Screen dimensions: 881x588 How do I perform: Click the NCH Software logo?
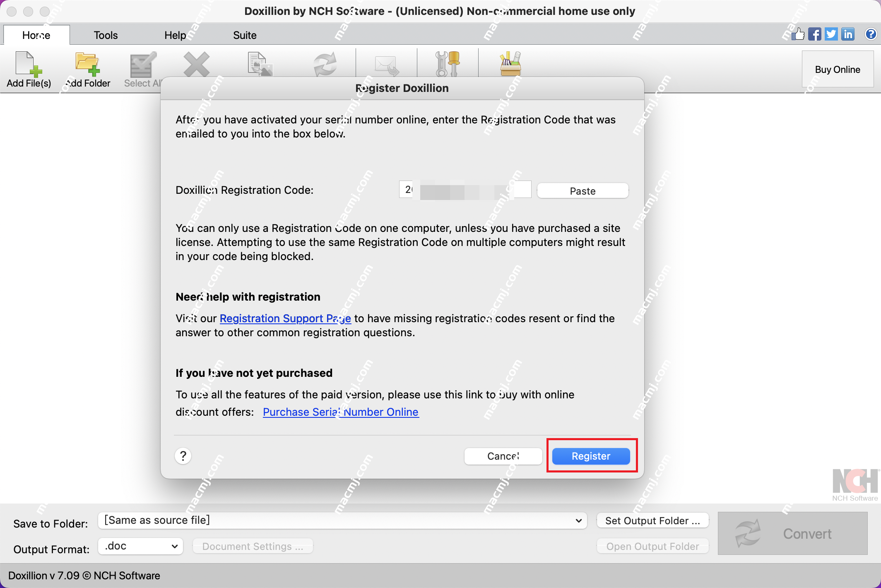click(855, 484)
